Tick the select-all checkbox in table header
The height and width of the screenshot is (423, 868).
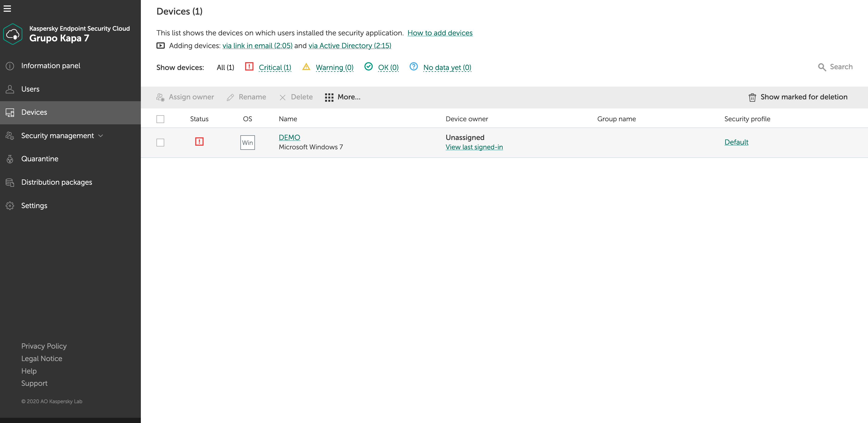tap(160, 119)
